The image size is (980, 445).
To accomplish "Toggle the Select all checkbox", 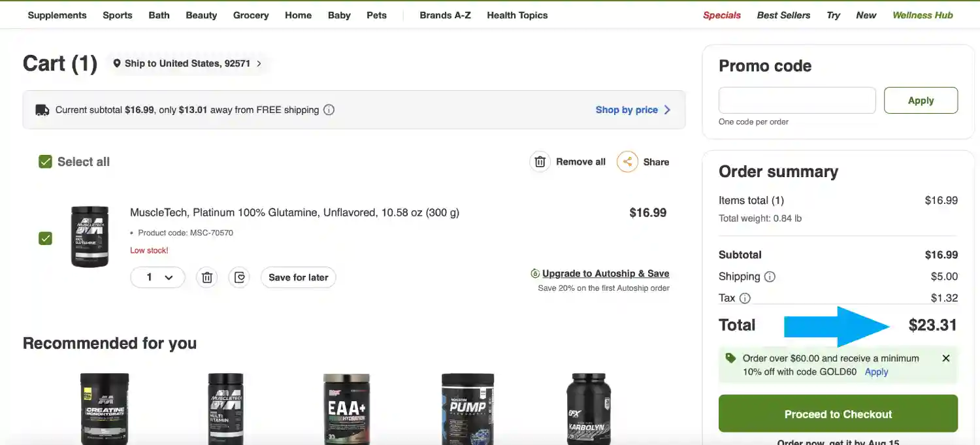I will coord(45,161).
